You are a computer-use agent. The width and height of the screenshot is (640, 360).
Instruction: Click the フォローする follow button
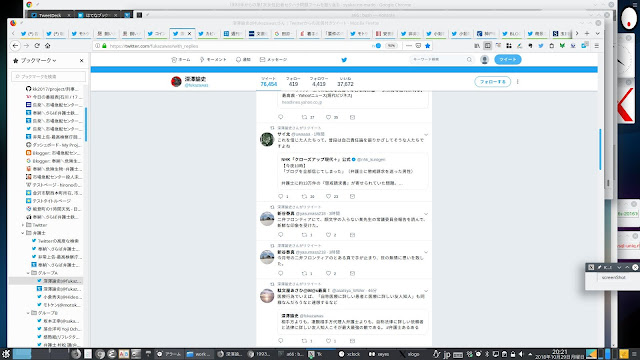493,82
